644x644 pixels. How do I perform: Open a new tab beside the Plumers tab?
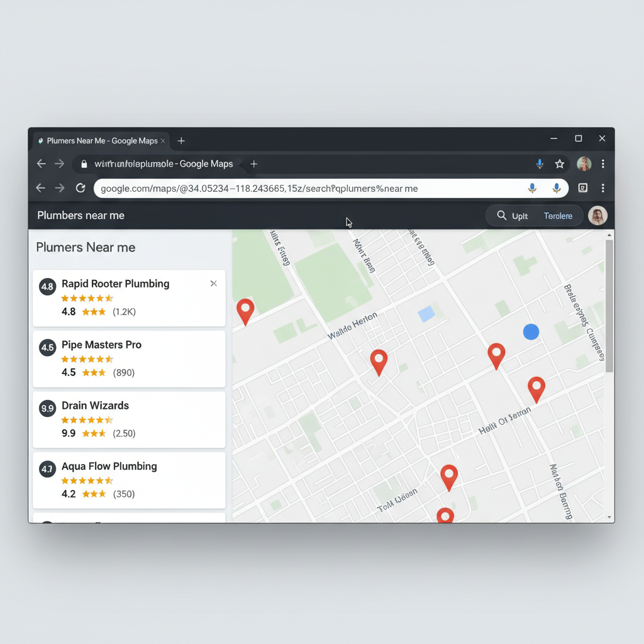180,141
